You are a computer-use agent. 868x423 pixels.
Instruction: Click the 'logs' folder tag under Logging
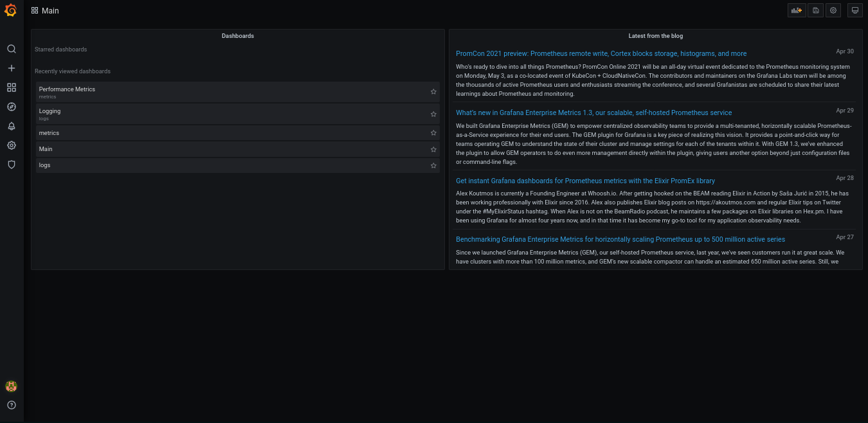(44, 119)
